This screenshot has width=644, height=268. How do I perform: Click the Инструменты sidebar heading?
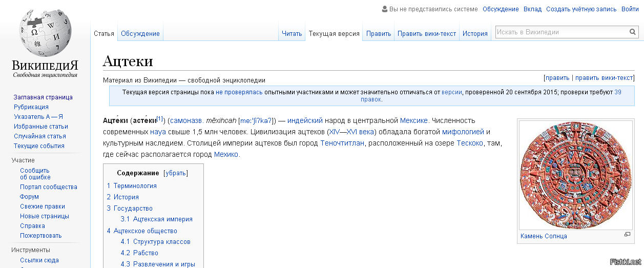pos(31,250)
